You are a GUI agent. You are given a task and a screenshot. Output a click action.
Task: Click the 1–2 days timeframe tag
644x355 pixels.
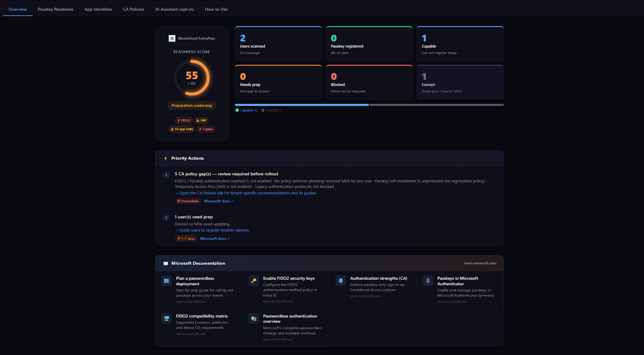pyautogui.click(x=186, y=239)
